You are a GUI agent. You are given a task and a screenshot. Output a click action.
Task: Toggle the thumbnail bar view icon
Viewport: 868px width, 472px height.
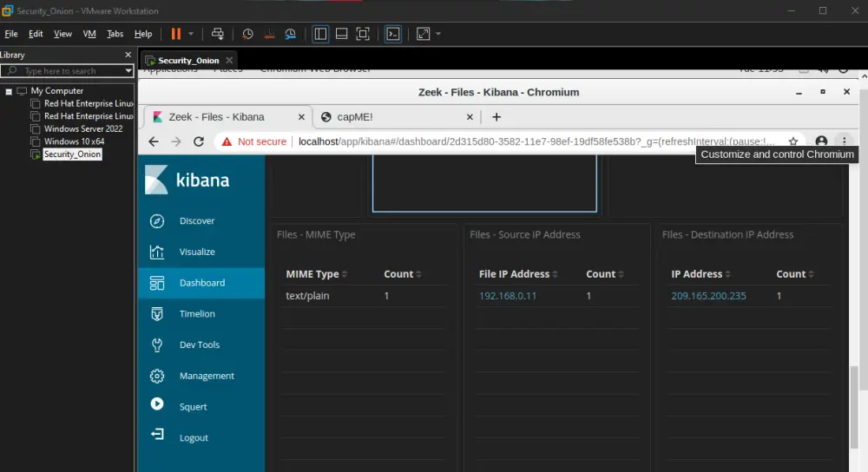point(341,34)
